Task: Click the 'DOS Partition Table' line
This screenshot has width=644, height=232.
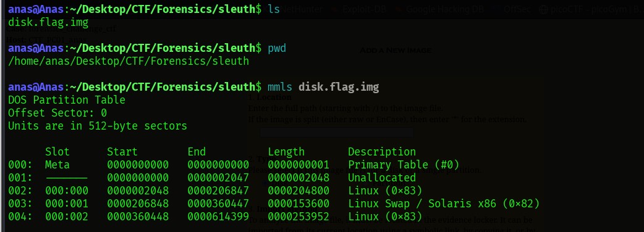Action: click(67, 100)
